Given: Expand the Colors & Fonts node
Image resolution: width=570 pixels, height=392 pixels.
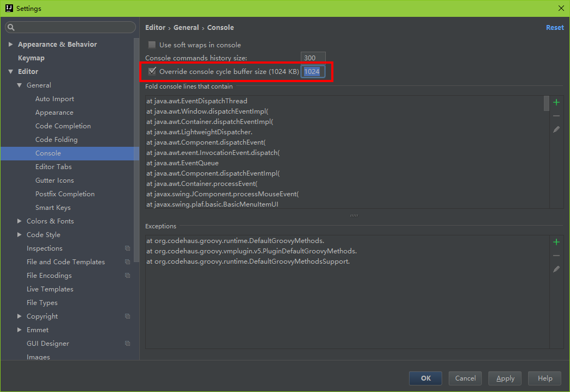Looking at the screenshot, I should coord(20,221).
